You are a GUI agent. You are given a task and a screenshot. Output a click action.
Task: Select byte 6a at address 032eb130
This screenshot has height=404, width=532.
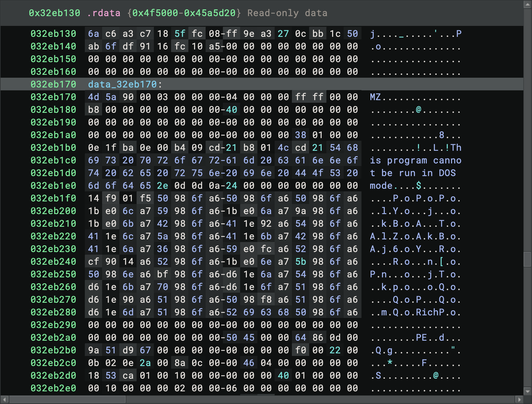tap(93, 34)
